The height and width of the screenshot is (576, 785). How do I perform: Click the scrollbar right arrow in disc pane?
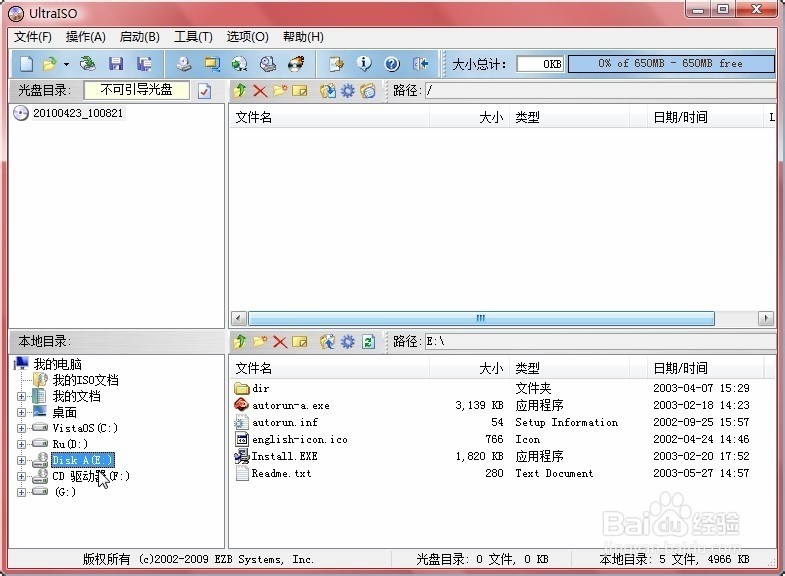(x=766, y=318)
